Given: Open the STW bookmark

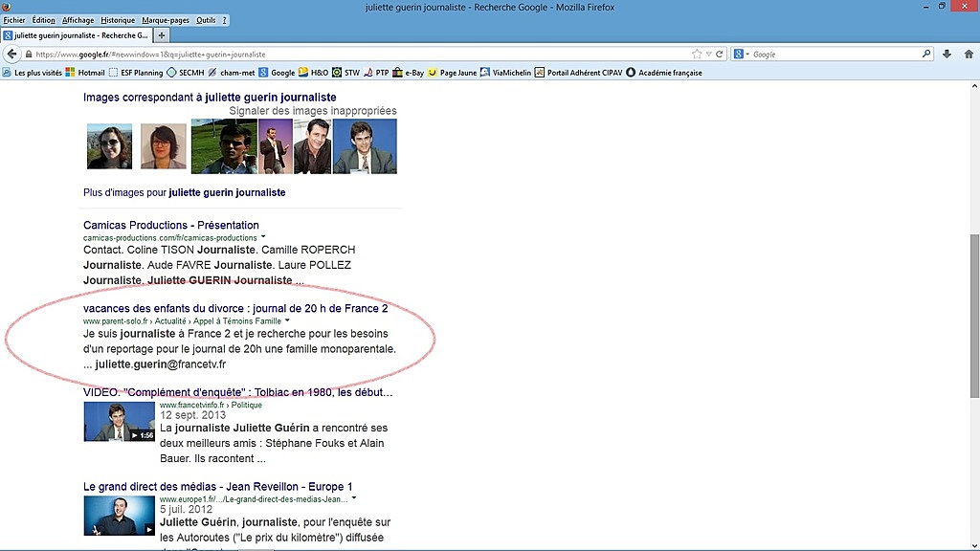Looking at the screenshot, I should tap(346, 73).
